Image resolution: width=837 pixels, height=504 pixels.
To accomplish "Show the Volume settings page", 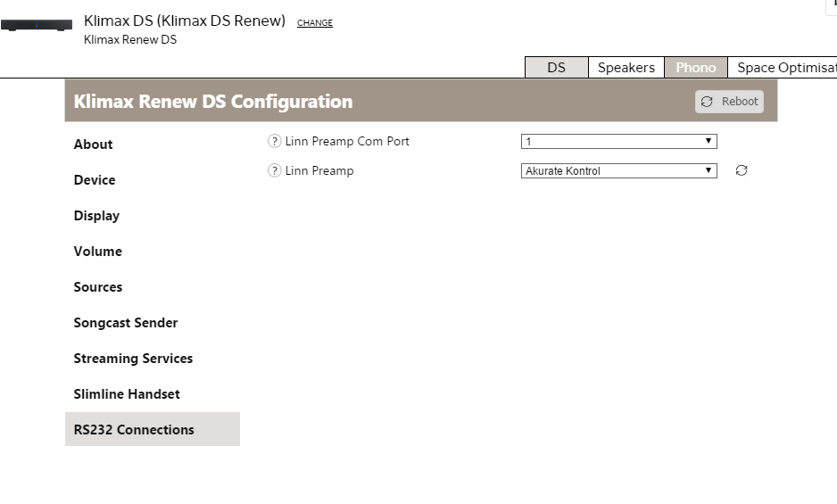I will click(97, 252).
